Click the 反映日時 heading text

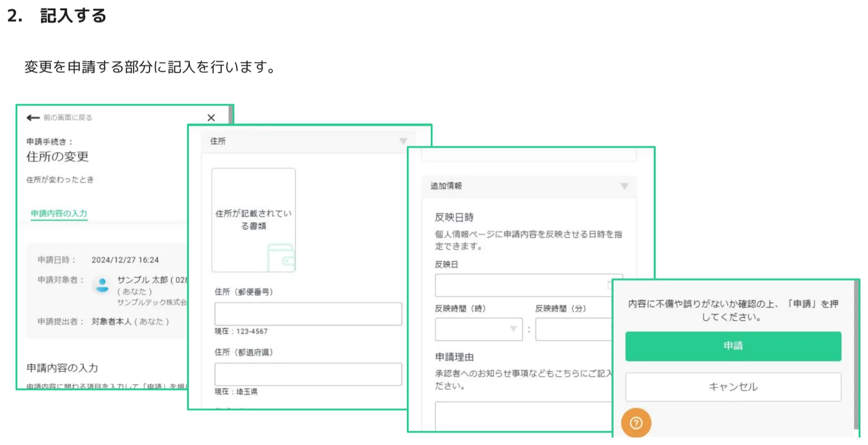tap(454, 217)
